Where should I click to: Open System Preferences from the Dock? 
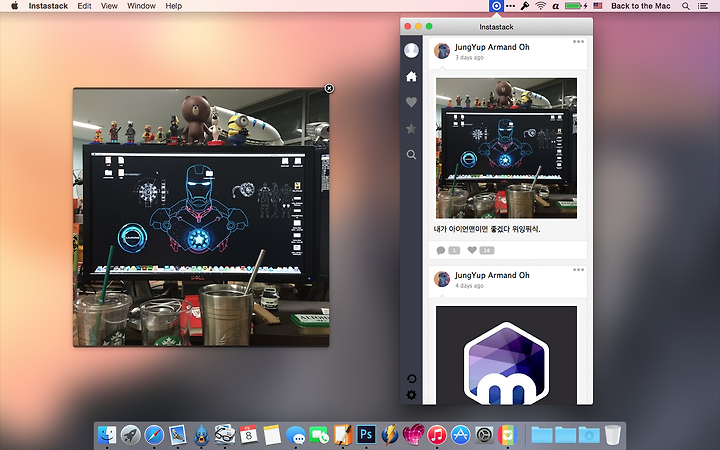point(484,434)
